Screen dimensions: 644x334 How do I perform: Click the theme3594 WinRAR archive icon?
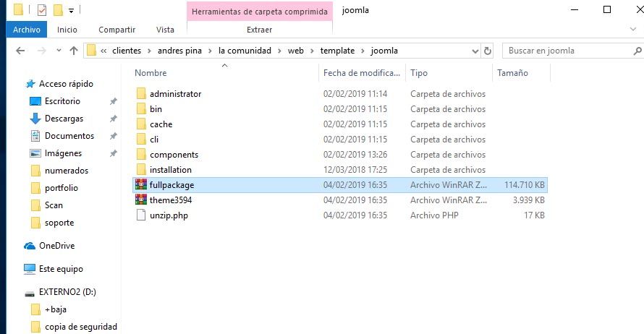(141, 200)
